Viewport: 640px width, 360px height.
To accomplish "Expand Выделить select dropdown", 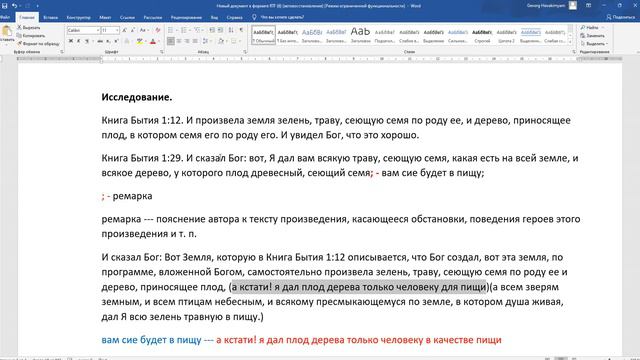I will [x=594, y=43].
